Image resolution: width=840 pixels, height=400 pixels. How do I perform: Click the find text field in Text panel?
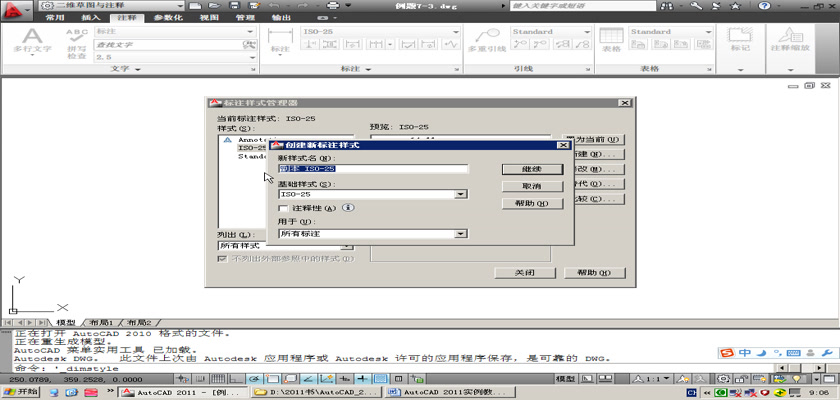click(169, 44)
